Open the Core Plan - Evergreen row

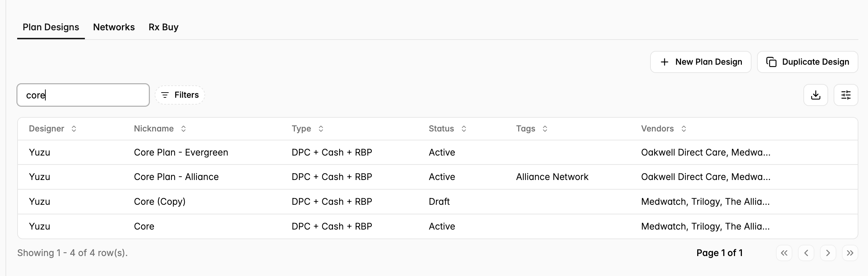[438, 152]
